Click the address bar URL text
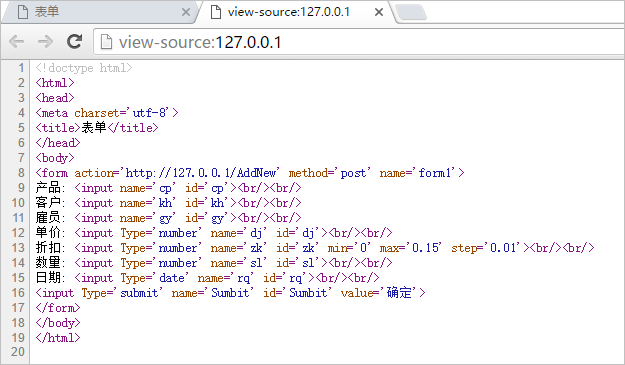Screen dimensions: 625x365 tap(200, 42)
